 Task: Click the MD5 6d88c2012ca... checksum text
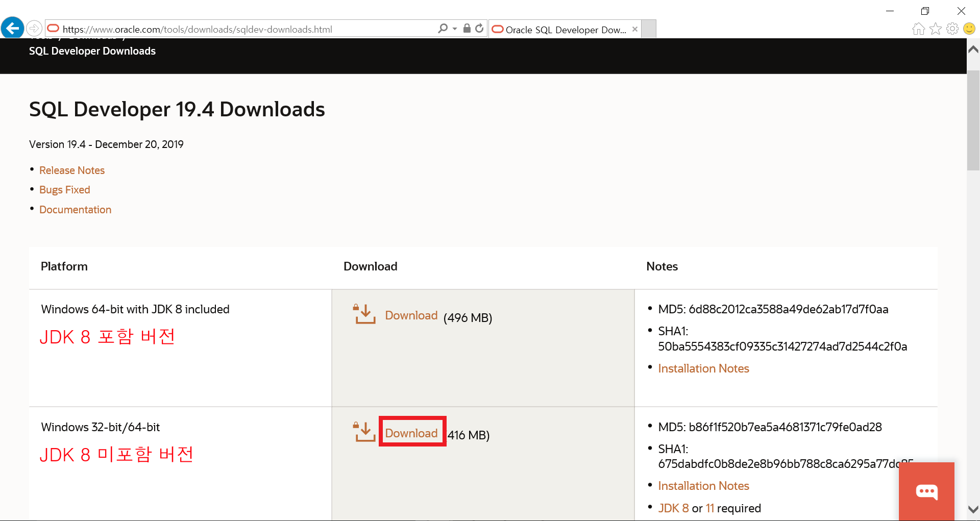pos(773,309)
